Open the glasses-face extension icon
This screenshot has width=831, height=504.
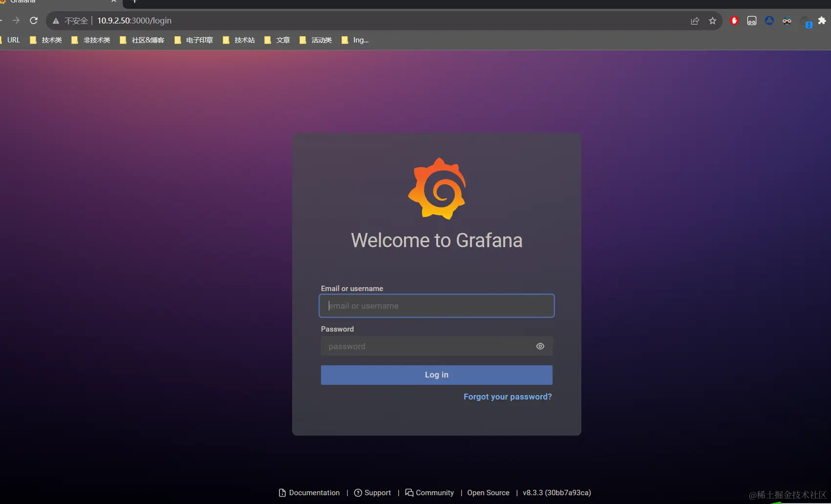point(787,21)
